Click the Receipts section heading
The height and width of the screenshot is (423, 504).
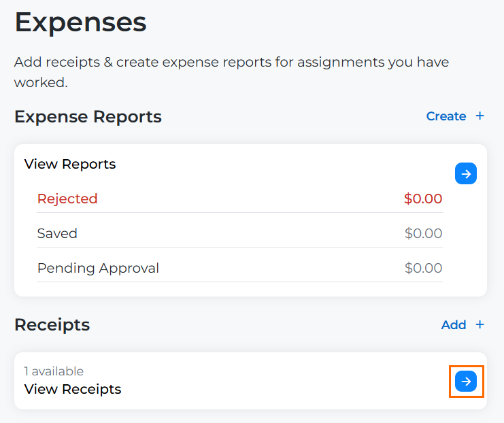(52, 324)
